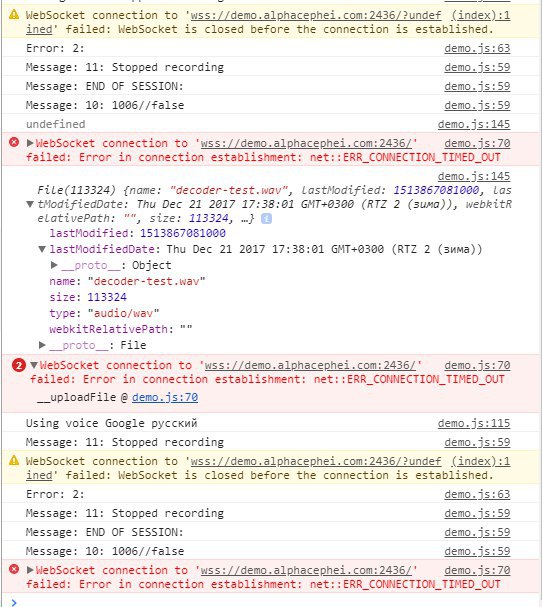Collapse the error showing the __uploadFile stack trace
Image resolution: width=542 pixels, height=607 pixels.
34,365
